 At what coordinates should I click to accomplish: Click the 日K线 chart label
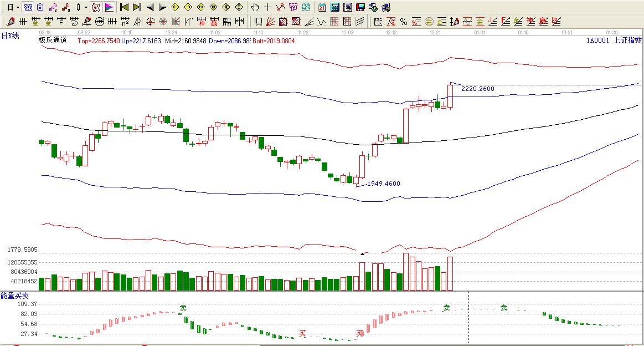click(x=10, y=35)
